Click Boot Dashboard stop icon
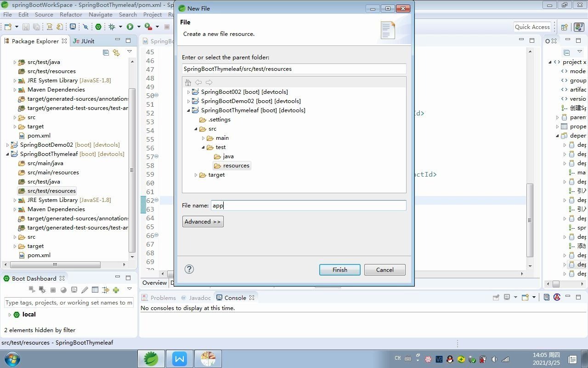This screenshot has width=588, height=368. point(53,290)
